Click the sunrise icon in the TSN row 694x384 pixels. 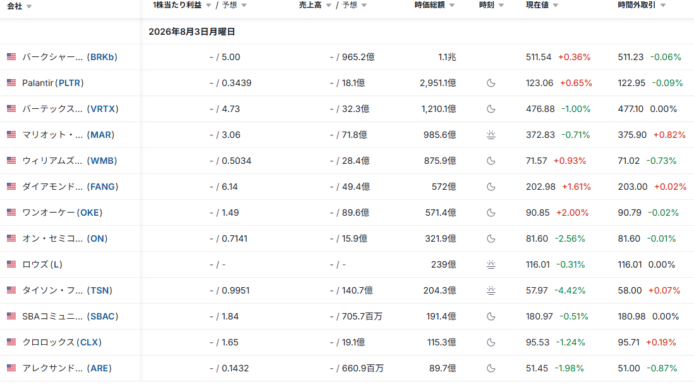click(x=491, y=291)
